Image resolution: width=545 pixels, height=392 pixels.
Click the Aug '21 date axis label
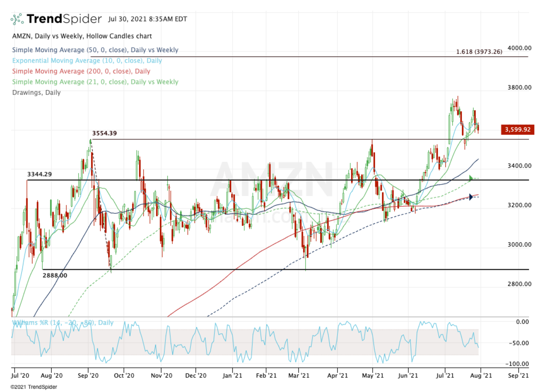[481, 376]
